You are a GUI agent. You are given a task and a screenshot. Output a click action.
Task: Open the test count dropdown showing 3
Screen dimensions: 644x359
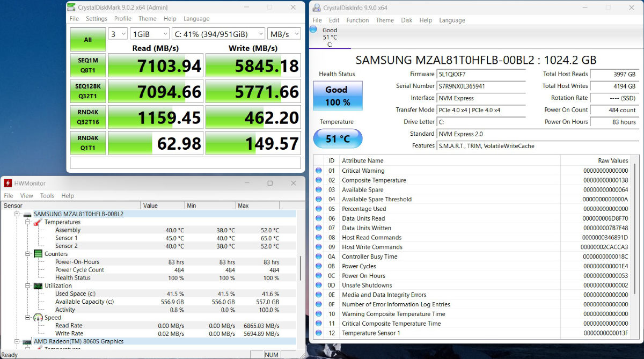click(x=118, y=34)
